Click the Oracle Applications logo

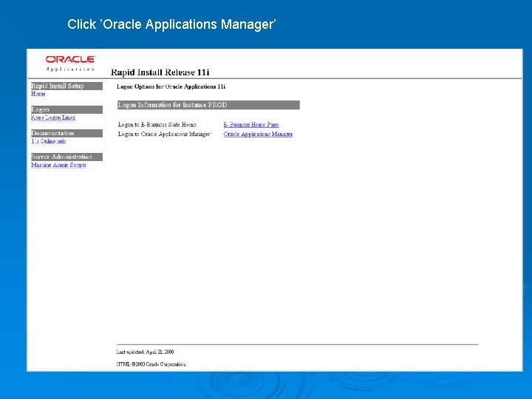click(x=70, y=64)
